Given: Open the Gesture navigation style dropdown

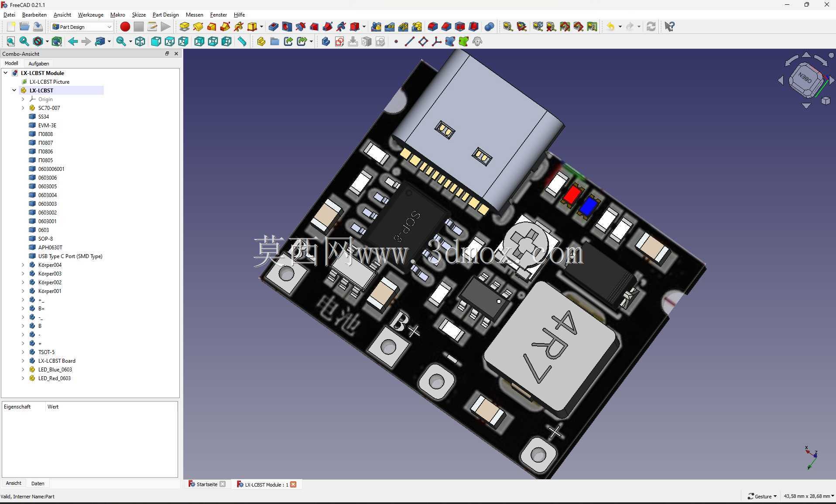Looking at the screenshot, I should [762, 496].
